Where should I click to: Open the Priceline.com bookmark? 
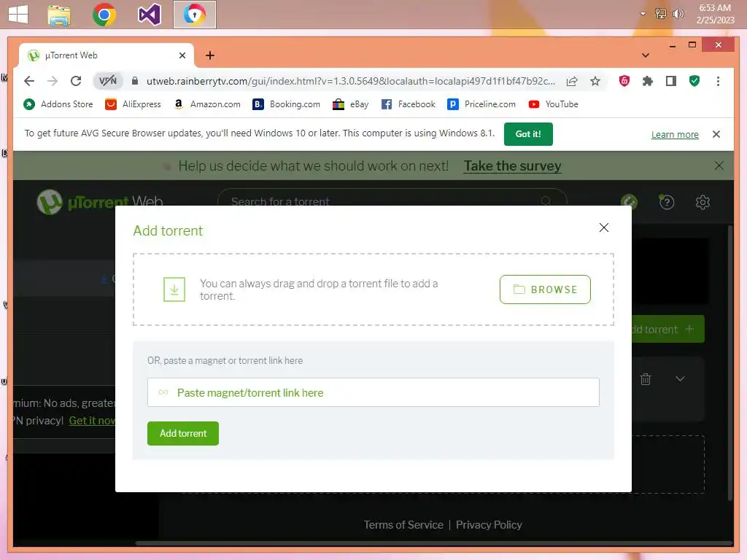tap(481, 104)
